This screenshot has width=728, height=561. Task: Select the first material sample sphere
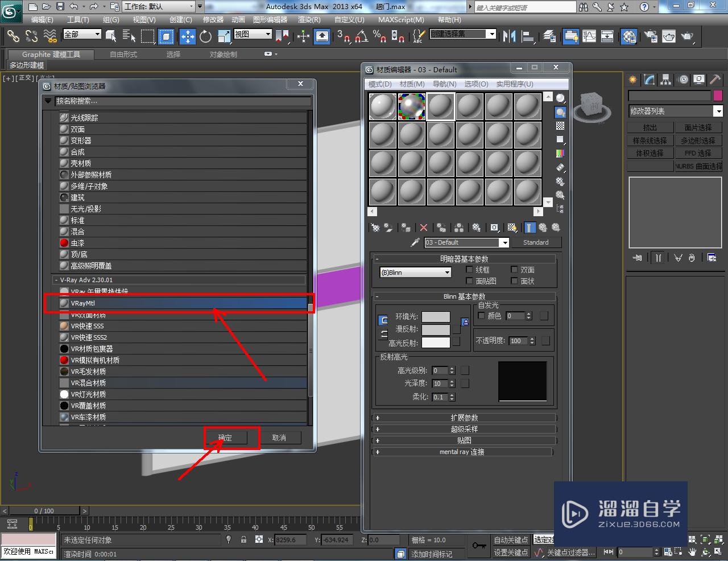coord(383,106)
